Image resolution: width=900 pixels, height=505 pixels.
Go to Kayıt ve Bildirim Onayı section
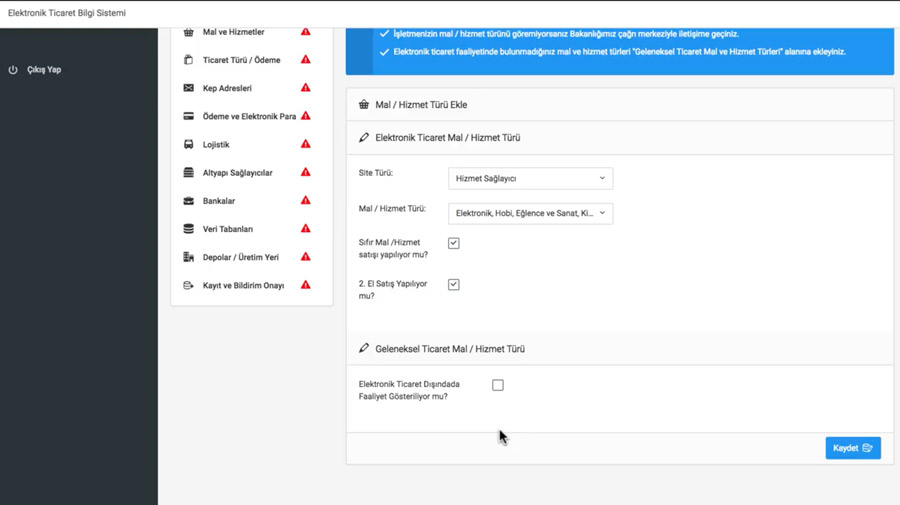(x=243, y=285)
